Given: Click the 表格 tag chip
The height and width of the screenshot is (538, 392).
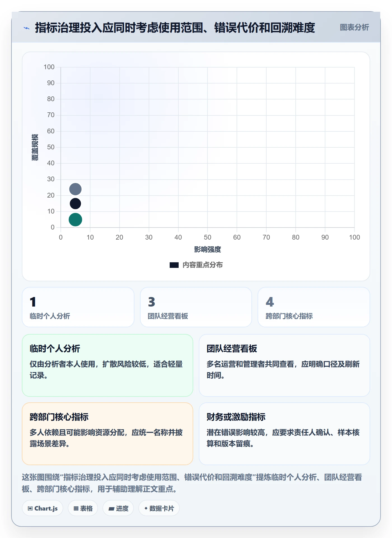Looking at the screenshot, I should tap(83, 508).
